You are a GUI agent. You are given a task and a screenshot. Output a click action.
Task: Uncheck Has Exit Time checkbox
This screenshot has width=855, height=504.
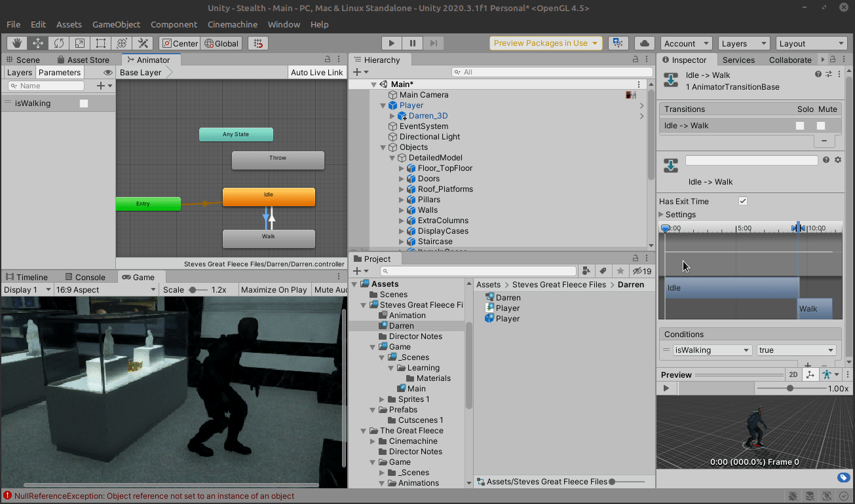(x=743, y=202)
